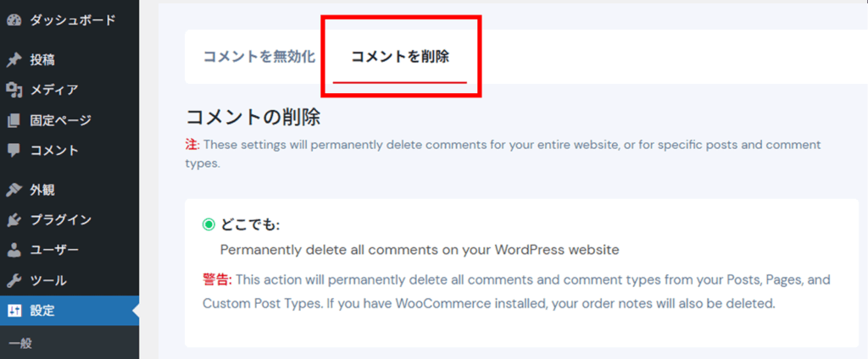868x359 pixels.
Task: Open the 一般 settings submenu item
Action: [19, 343]
